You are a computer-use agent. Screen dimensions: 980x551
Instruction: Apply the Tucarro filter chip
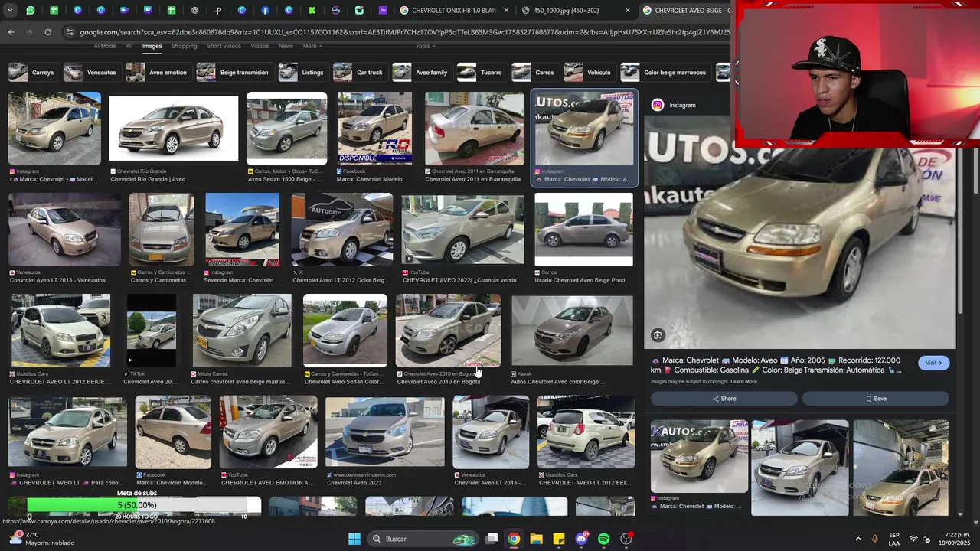pos(480,73)
